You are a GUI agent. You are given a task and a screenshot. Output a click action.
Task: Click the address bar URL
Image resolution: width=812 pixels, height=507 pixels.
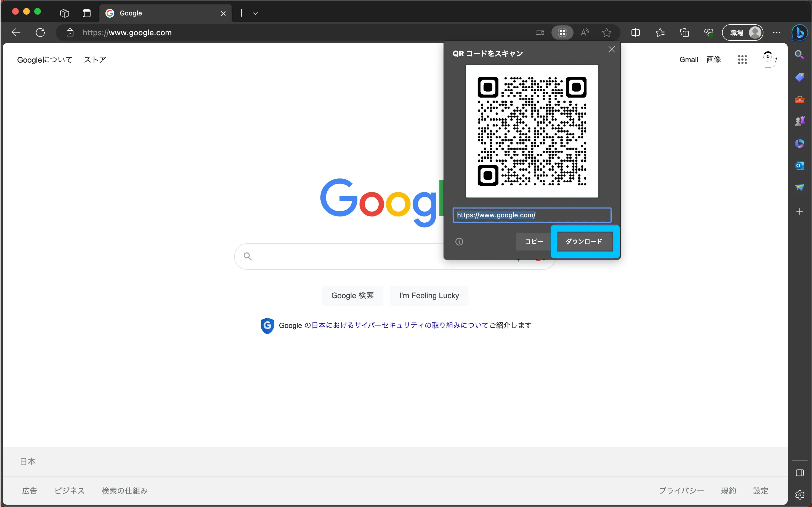[127, 33]
